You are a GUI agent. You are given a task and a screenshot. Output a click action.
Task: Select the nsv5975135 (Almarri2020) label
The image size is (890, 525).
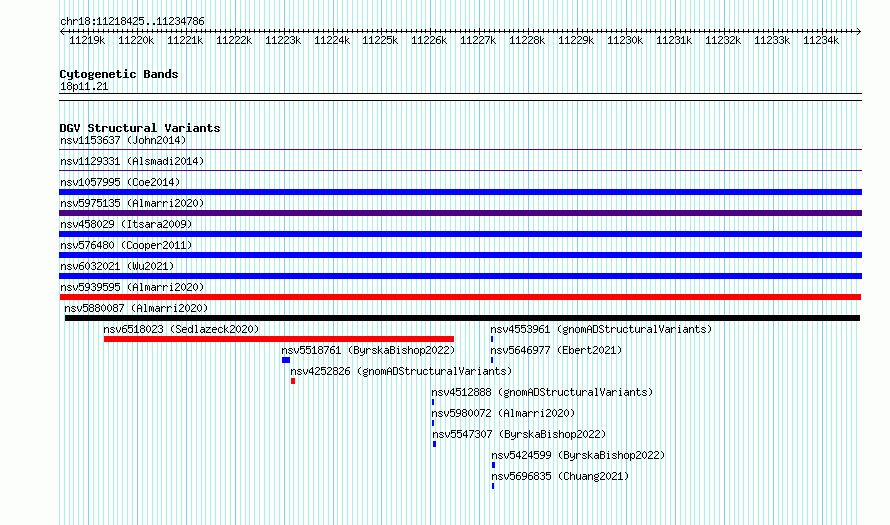click(x=132, y=203)
